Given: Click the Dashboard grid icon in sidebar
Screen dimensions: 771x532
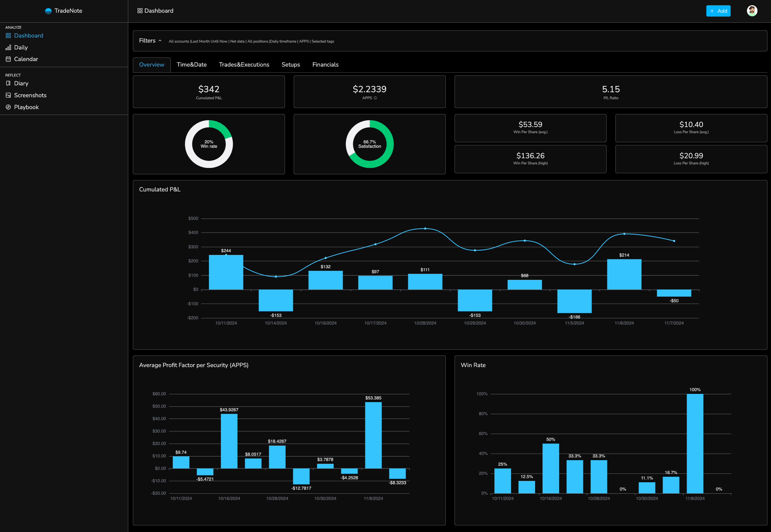Looking at the screenshot, I should (x=8, y=36).
